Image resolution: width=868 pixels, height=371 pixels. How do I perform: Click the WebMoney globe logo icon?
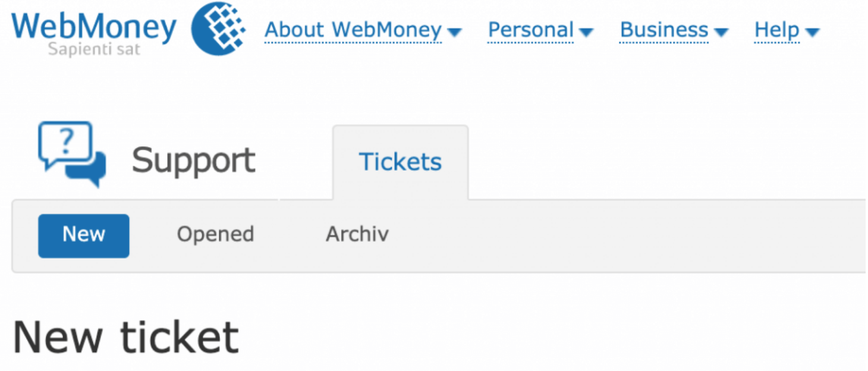(x=219, y=28)
